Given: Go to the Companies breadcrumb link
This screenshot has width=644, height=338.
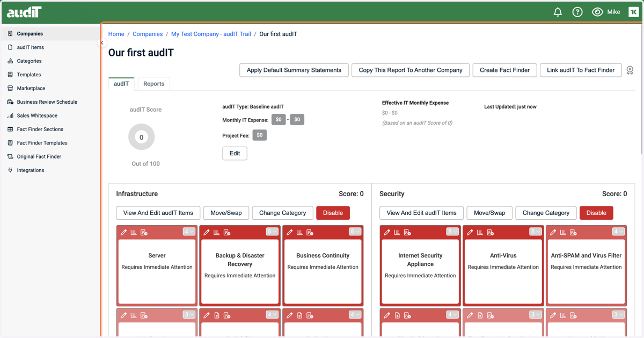Looking at the screenshot, I should tap(148, 34).
